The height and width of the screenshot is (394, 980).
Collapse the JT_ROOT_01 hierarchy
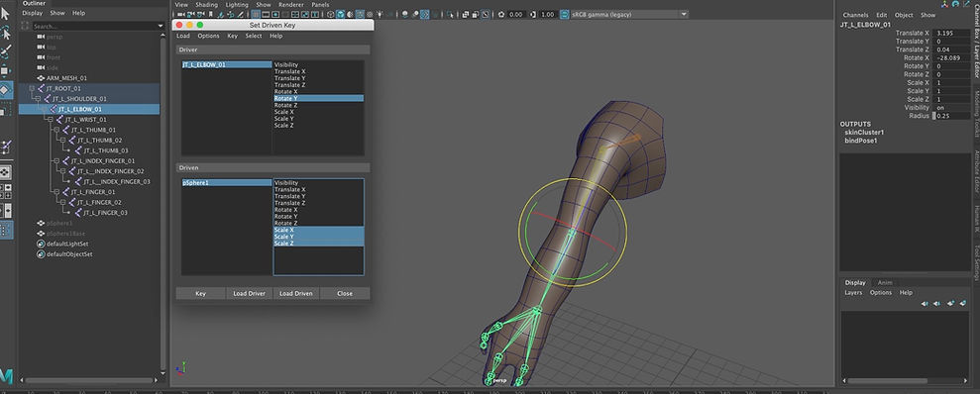(32, 89)
